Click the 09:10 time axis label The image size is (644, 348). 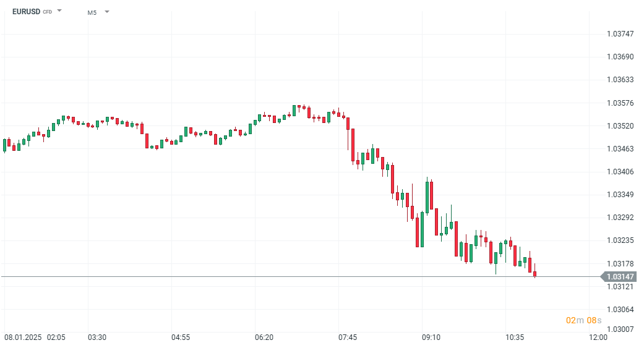[x=431, y=337]
